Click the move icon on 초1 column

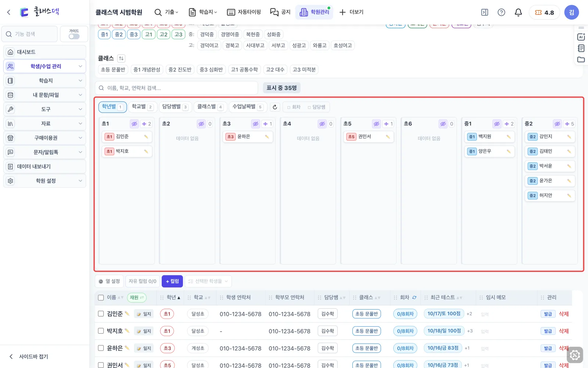[144, 124]
